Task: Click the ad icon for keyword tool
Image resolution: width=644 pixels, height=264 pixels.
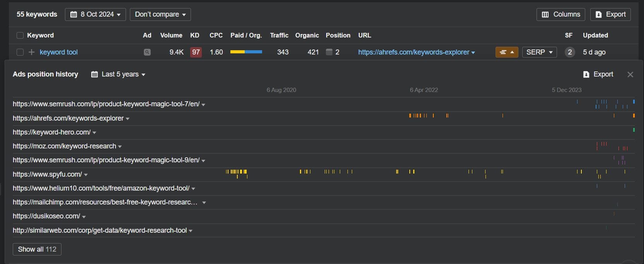Action: [147, 52]
